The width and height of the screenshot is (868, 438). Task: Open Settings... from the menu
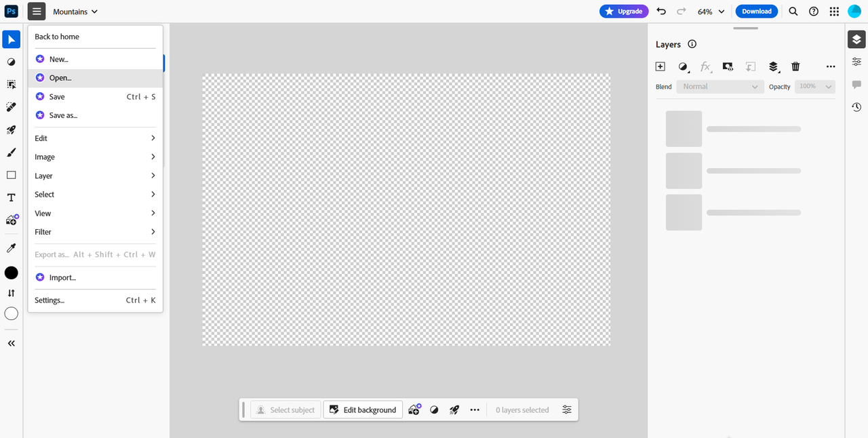pos(96,300)
